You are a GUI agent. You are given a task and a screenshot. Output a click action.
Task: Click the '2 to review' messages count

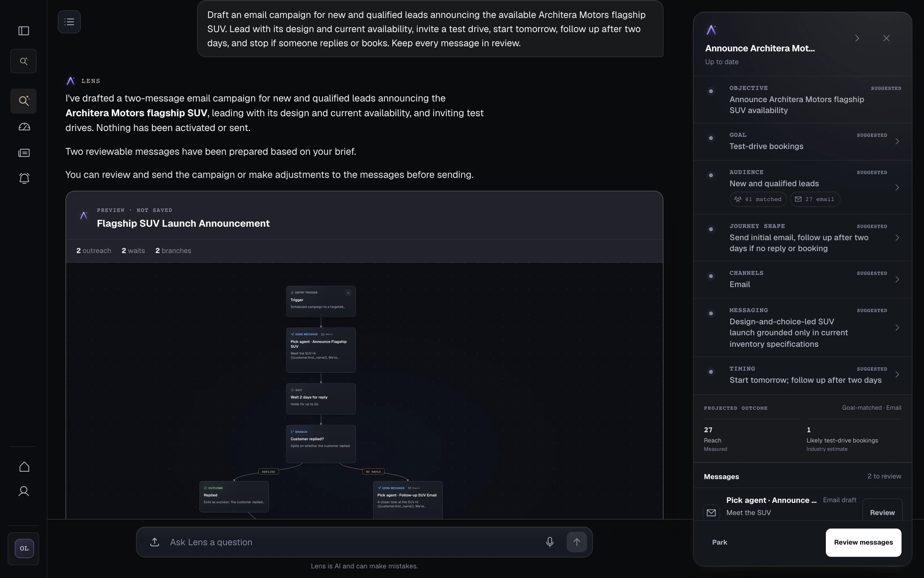tap(884, 476)
